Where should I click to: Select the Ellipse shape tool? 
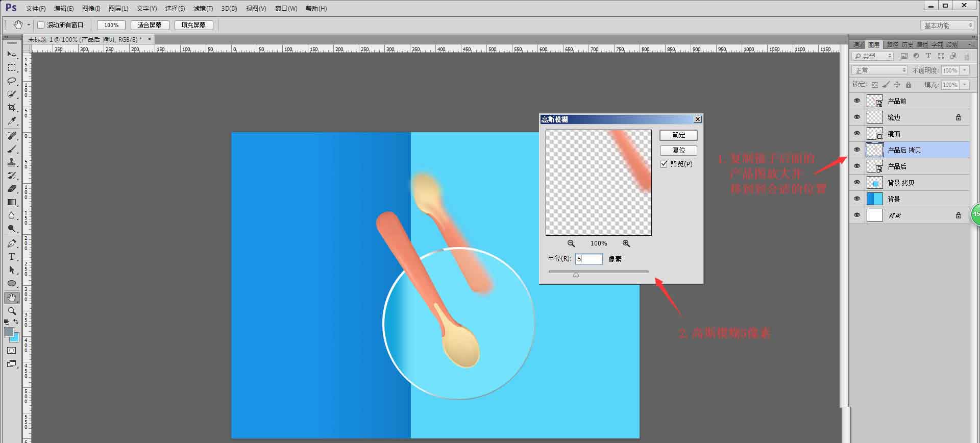click(12, 283)
